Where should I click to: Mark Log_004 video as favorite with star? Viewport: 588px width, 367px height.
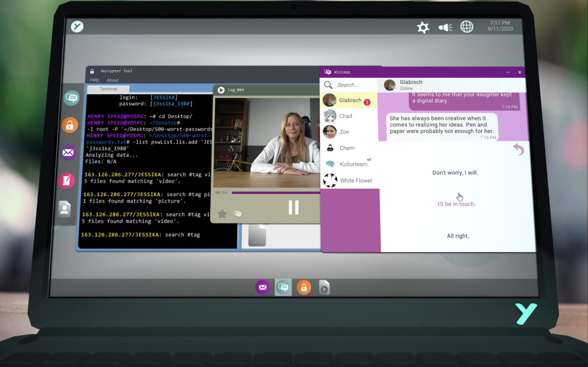coord(222,213)
